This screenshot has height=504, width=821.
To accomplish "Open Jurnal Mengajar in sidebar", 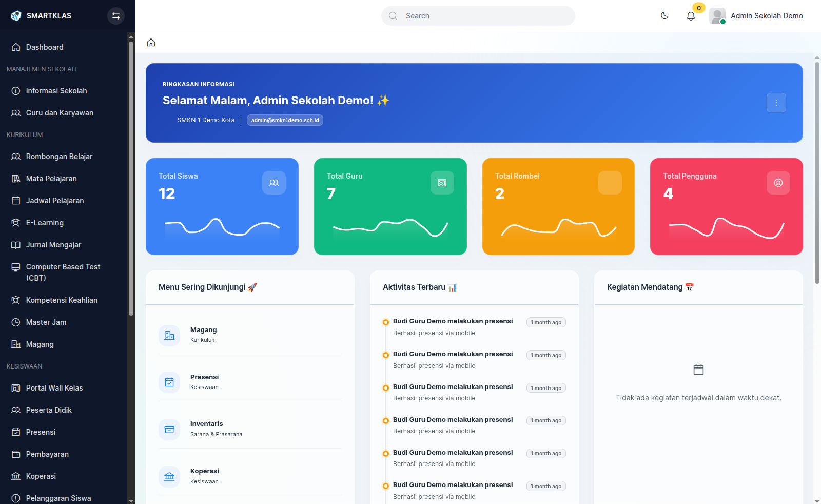I will coord(64,245).
